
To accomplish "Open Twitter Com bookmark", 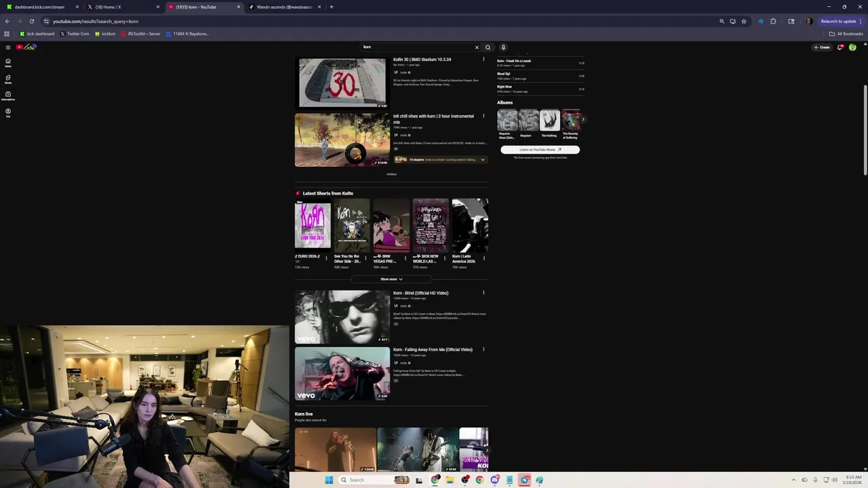I will [x=75, y=34].
